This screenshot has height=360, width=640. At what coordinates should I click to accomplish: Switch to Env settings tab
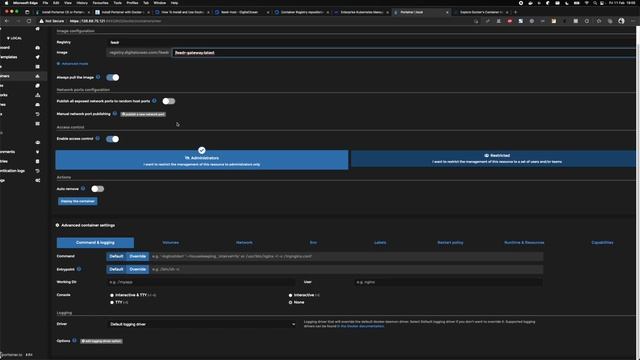pos(313,242)
